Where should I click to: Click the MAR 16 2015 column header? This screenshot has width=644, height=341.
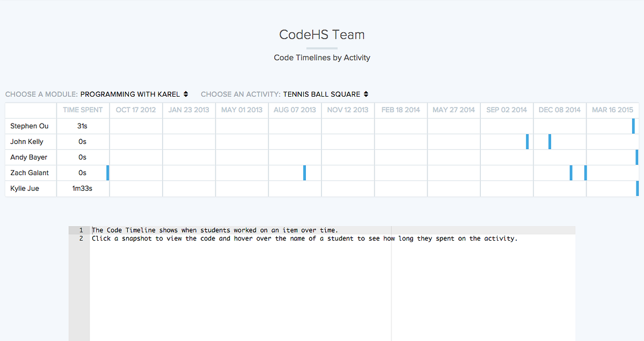(x=612, y=110)
